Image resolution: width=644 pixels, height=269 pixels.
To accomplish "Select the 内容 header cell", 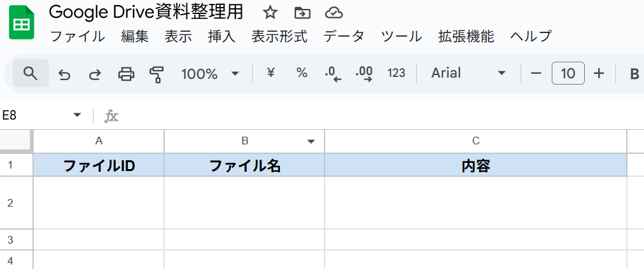I will tap(475, 165).
